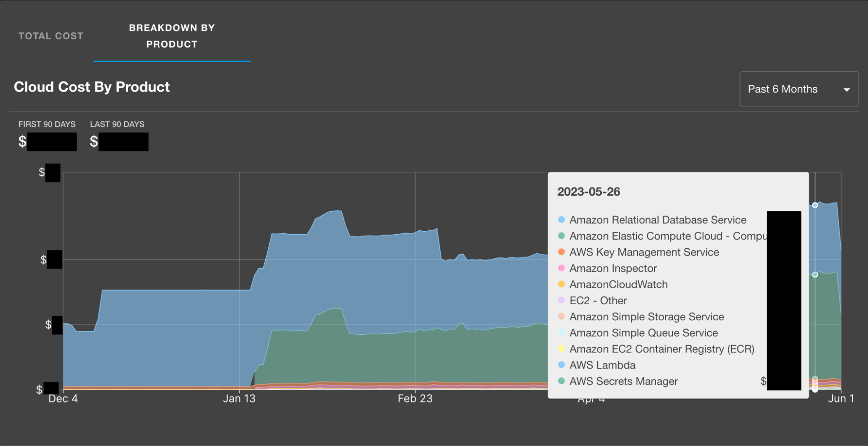Click the Amazon EC2 Container Registry (ECR) entry
The image size is (868, 446).
click(x=661, y=349)
